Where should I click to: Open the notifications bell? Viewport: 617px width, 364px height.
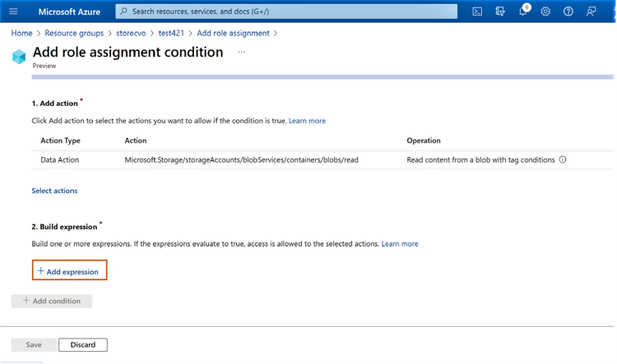[x=522, y=12]
